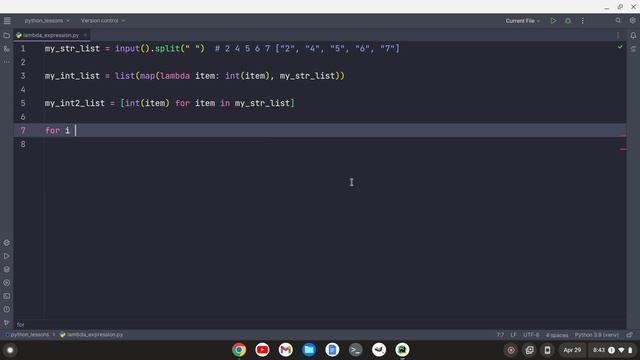Click line number 5 in the gutter

pos(23,103)
